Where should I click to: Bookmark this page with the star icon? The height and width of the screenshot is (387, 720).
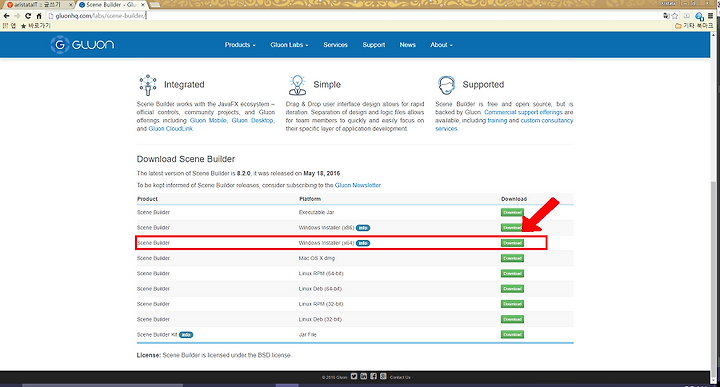click(675, 16)
